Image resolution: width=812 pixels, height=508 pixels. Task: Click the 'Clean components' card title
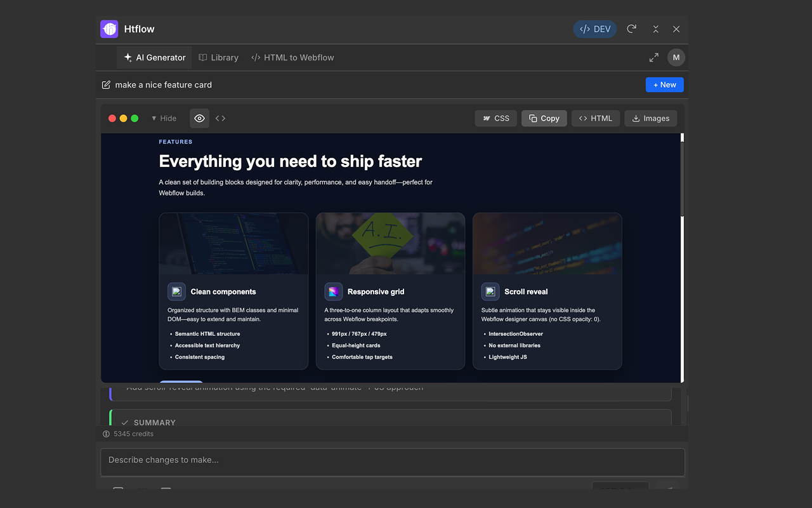(223, 291)
